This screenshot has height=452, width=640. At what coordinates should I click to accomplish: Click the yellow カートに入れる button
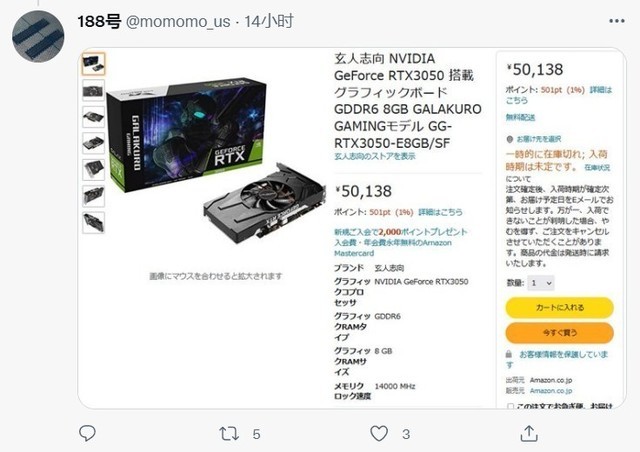point(560,307)
